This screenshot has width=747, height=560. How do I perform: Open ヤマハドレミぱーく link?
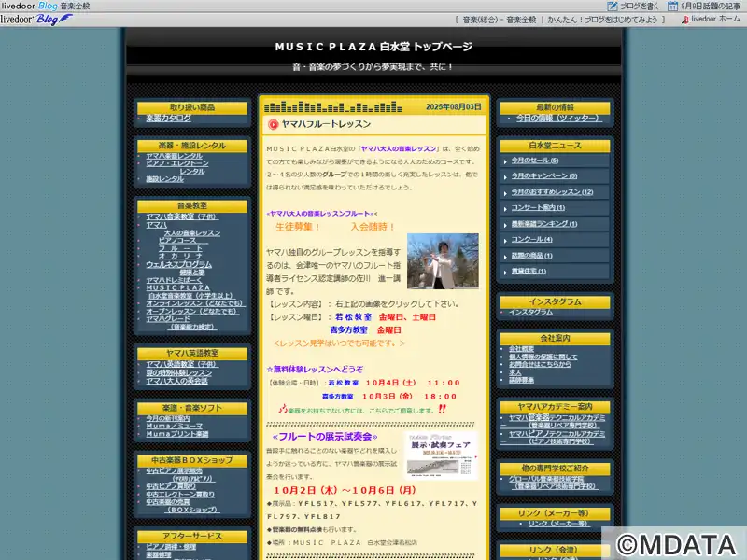[x=175, y=280]
